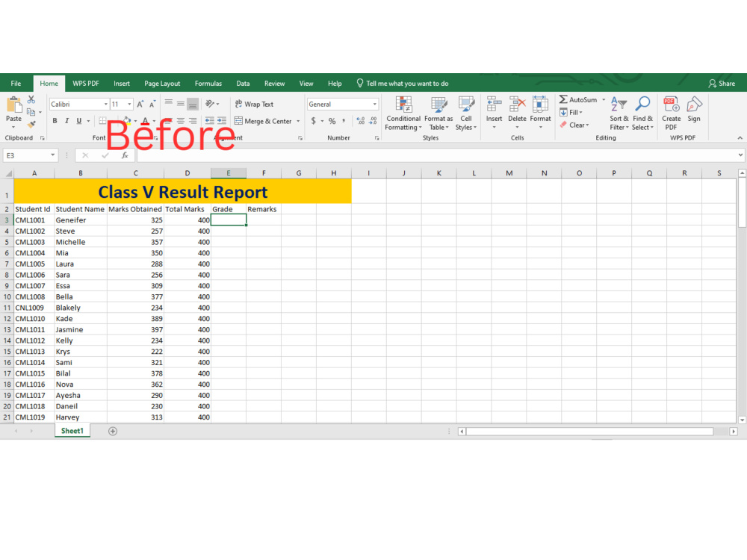Click the Delete cells icon

[x=518, y=104]
